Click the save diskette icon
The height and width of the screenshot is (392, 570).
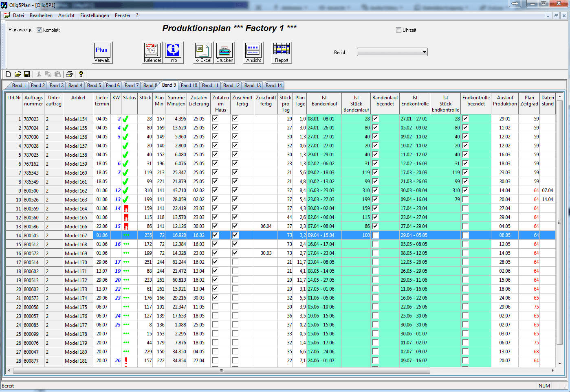(27, 74)
